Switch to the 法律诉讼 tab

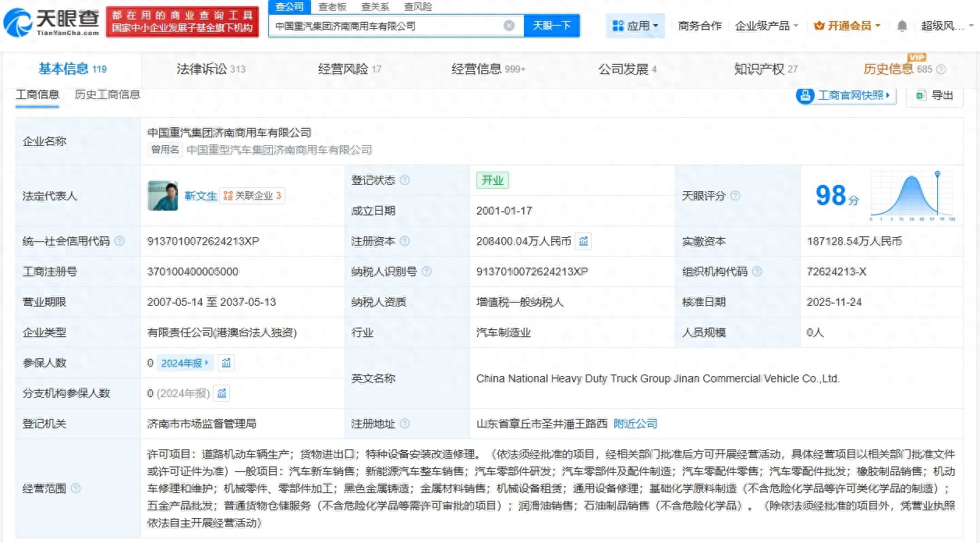[211, 69]
